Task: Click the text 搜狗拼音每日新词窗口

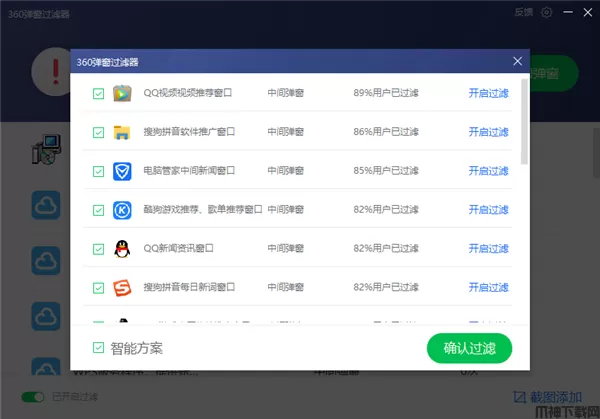Action: (x=189, y=287)
